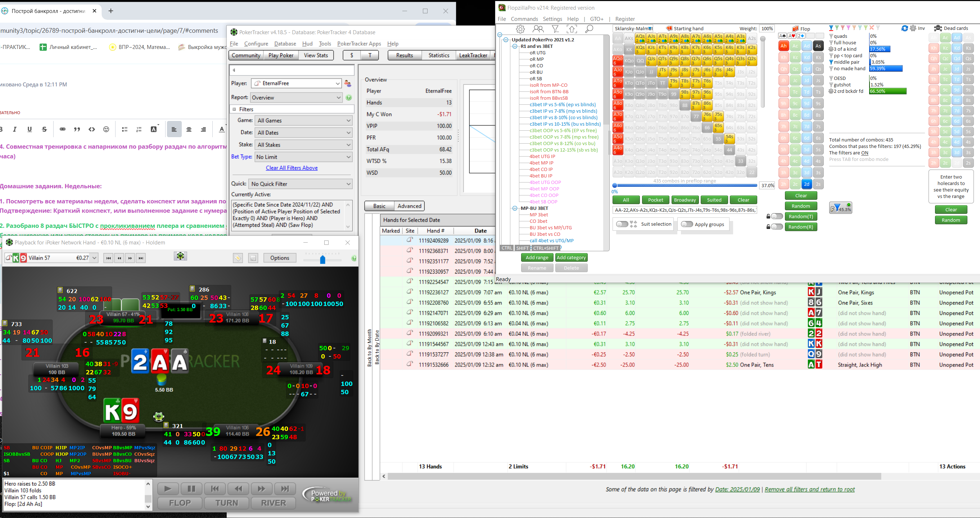This screenshot has height=518, width=980.
Task: Toggle the no made hand filter funnel
Action: pyautogui.click(x=831, y=68)
